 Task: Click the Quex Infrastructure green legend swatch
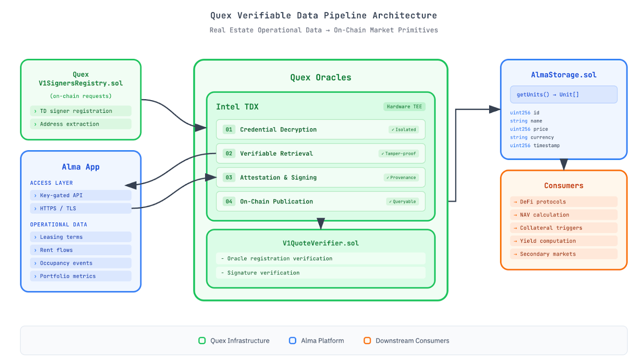(202, 340)
